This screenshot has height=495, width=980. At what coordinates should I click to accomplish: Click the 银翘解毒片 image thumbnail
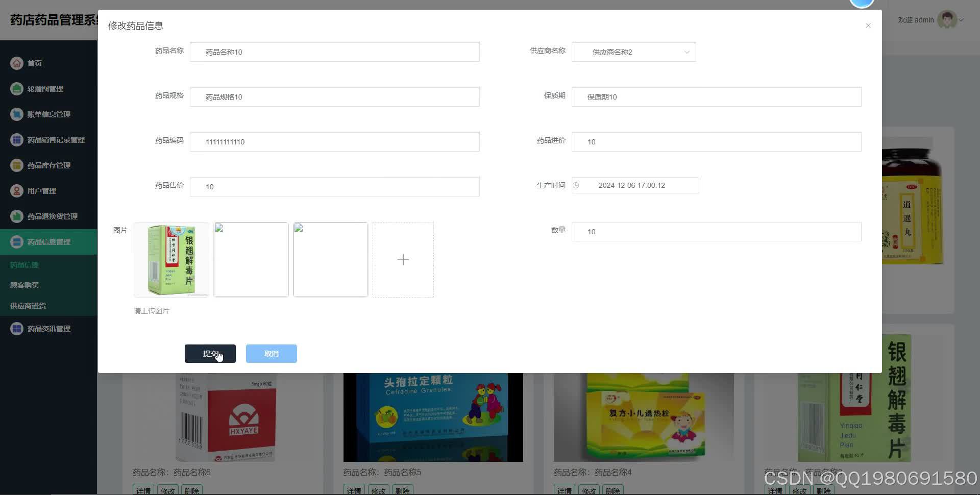(171, 259)
